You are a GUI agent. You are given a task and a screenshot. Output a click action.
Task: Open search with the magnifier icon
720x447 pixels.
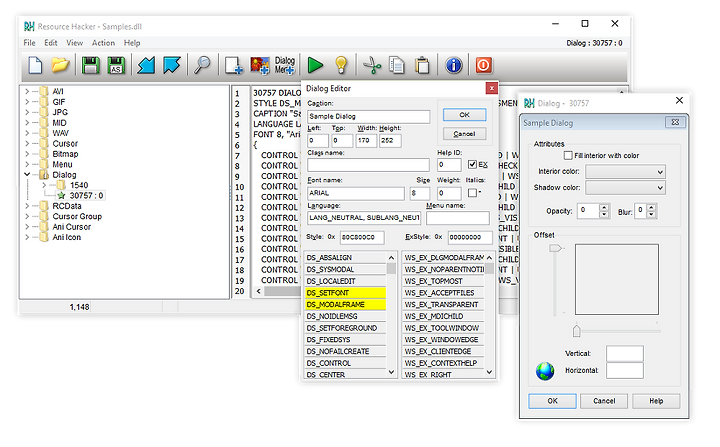pyautogui.click(x=202, y=65)
